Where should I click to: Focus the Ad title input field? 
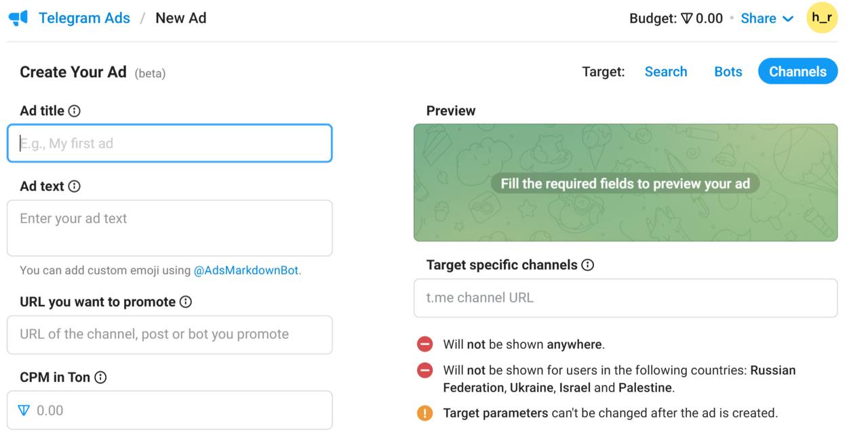[x=170, y=143]
